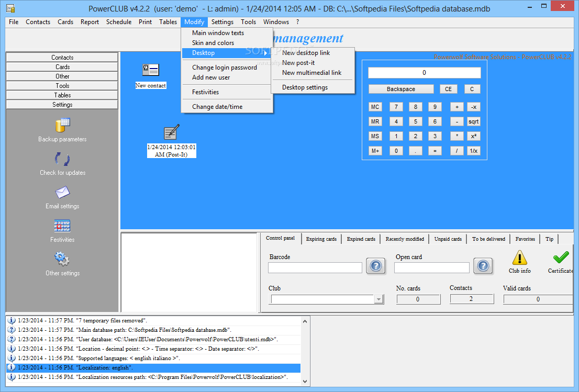The width and height of the screenshot is (579, 392).
Task: Click the Other sidebar section button
Action: tap(62, 76)
